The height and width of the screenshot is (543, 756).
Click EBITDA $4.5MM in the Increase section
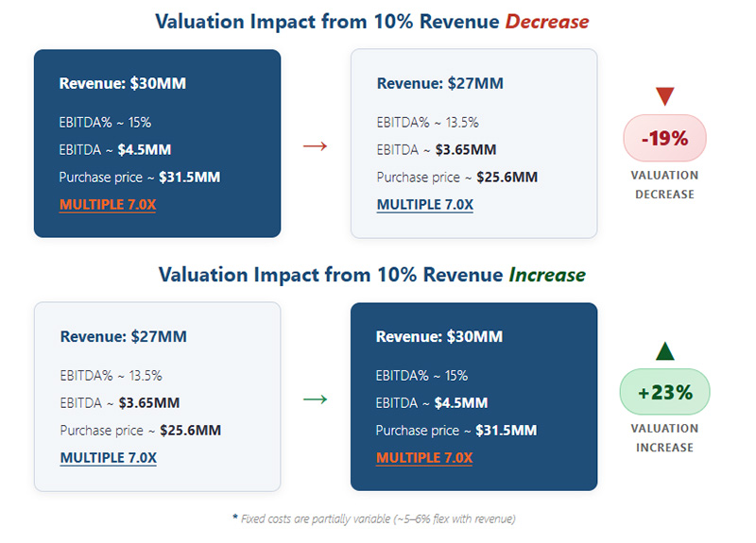click(x=431, y=403)
